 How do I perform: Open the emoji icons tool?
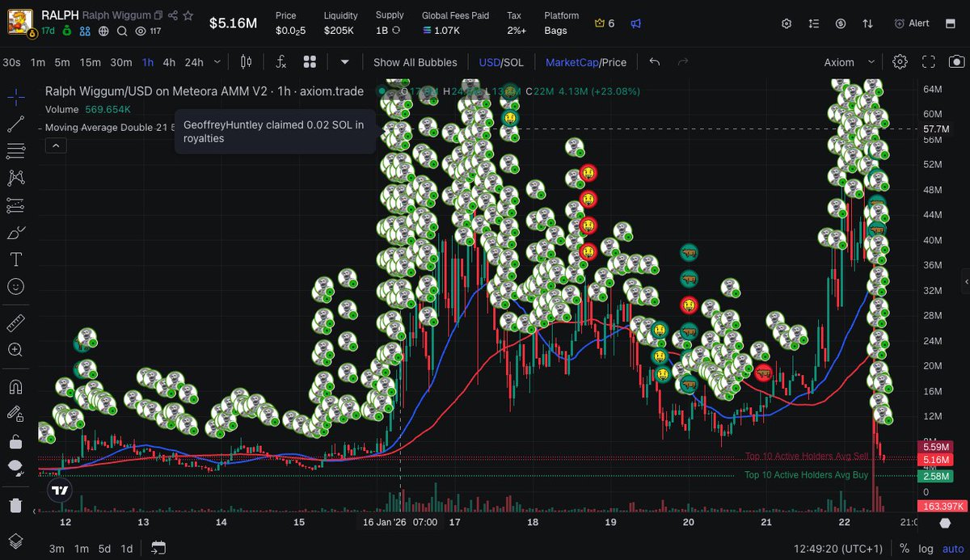(15, 286)
